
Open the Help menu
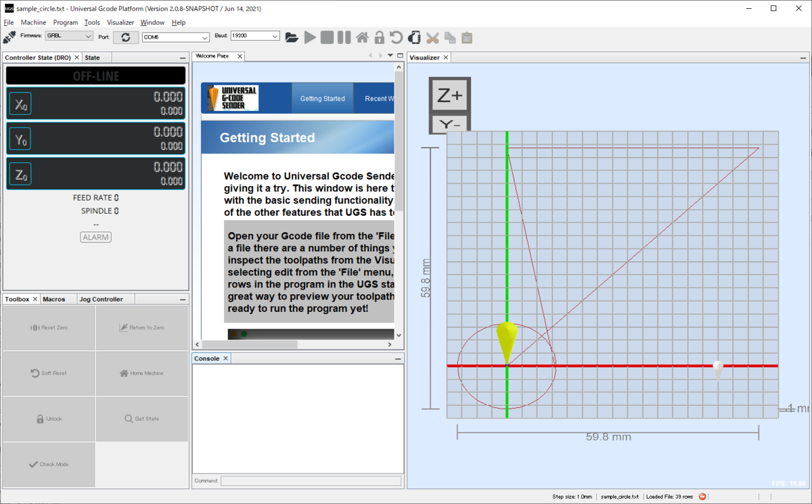pos(179,22)
